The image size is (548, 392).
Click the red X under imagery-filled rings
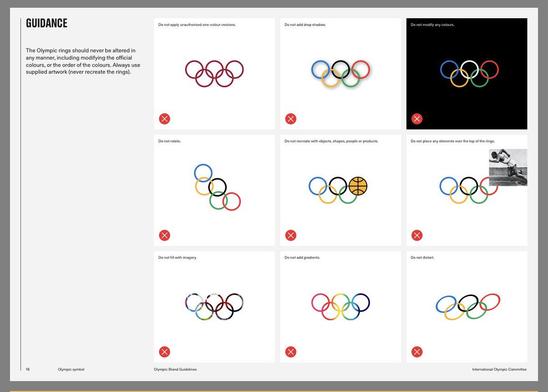164,352
